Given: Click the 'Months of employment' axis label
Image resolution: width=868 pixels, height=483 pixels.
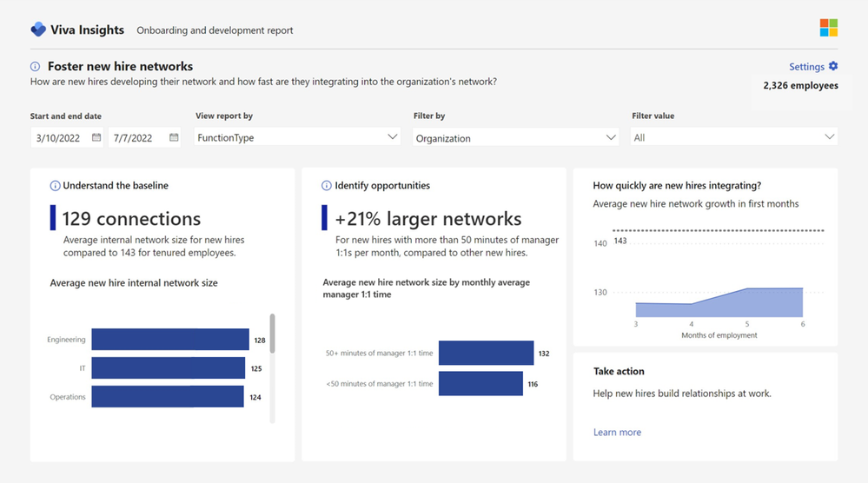Looking at the screenshot, I should tap(719, 335).
